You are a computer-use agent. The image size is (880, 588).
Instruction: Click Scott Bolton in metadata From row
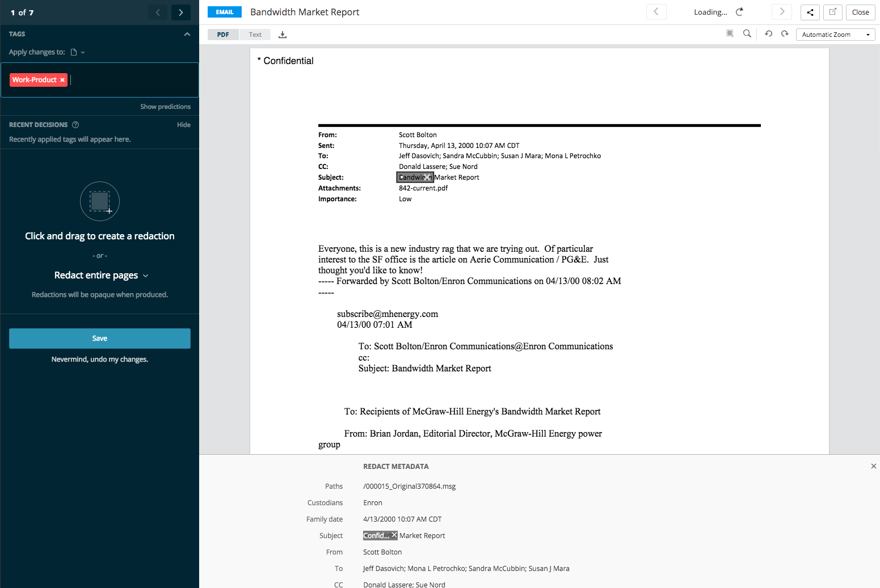point(382,552)
